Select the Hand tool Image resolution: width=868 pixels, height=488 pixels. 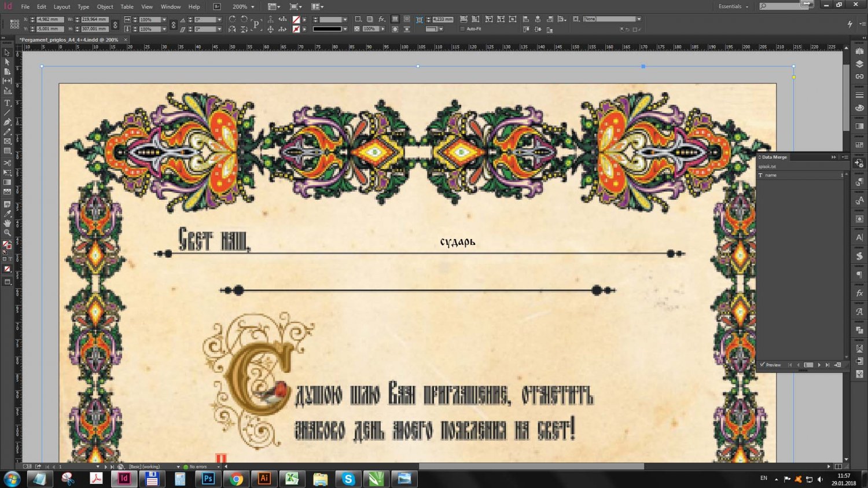(x=8, y=223)
